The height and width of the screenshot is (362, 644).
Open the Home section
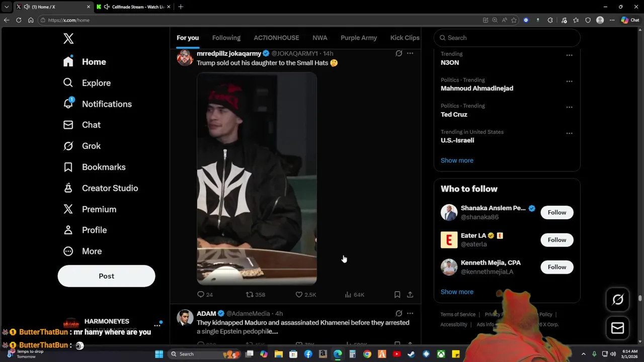[x=85, y=62]
